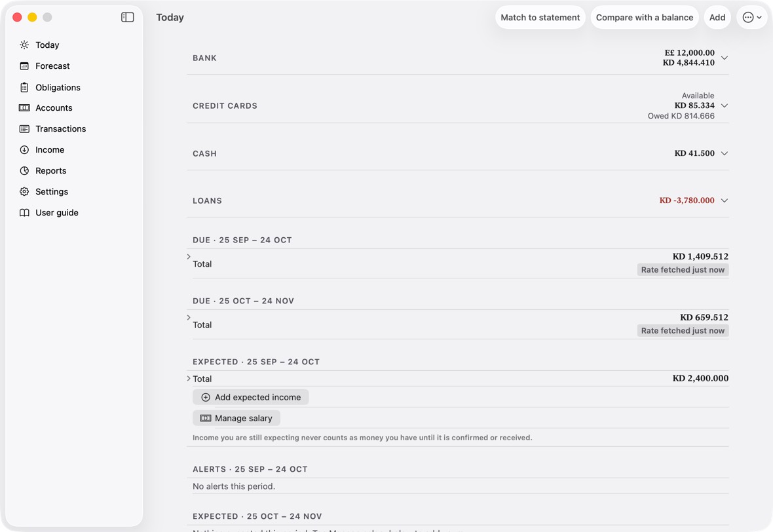This screenshot has height=532, width=773.
Task: Click the sun icon beside Today
Action: pos(24,45)
